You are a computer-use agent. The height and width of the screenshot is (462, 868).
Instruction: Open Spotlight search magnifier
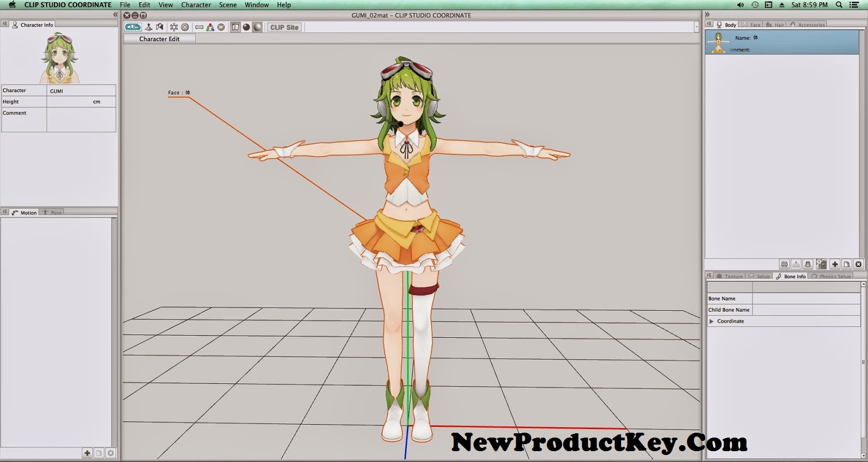[839, 5]
